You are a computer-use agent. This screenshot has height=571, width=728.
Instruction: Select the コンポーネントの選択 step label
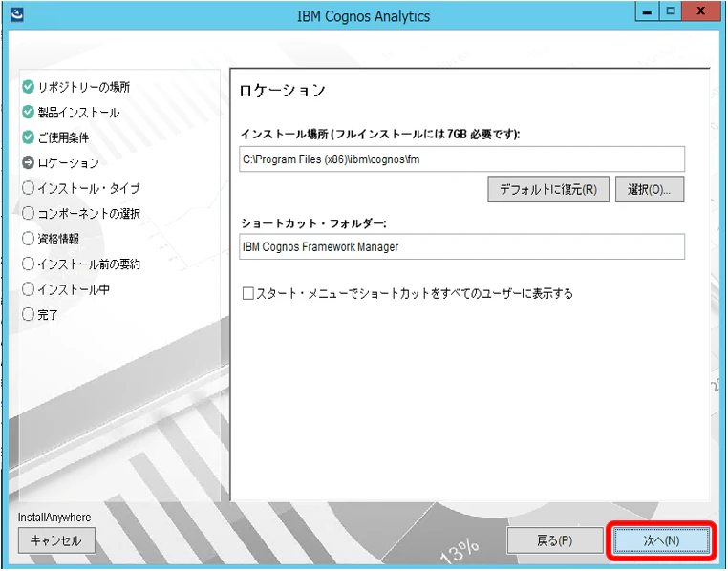[x=89, y=213]
